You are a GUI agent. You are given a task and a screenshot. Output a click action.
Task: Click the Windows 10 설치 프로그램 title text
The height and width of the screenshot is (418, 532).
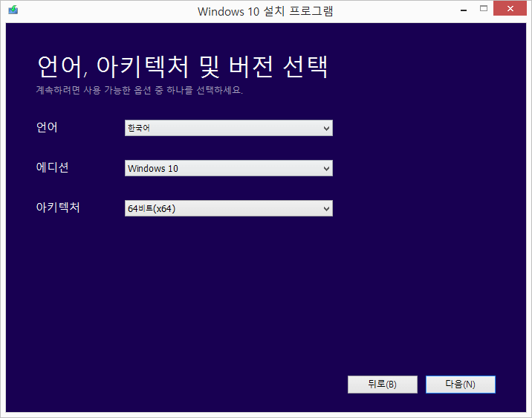pyautogui.click(x=265, y=11)
